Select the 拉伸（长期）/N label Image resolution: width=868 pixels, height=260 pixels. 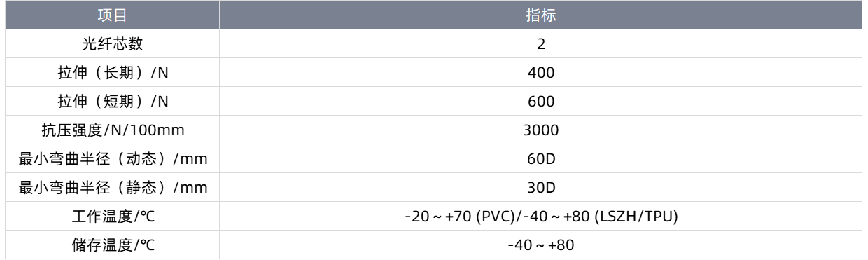pyautogui.click(x=113, y=72)
